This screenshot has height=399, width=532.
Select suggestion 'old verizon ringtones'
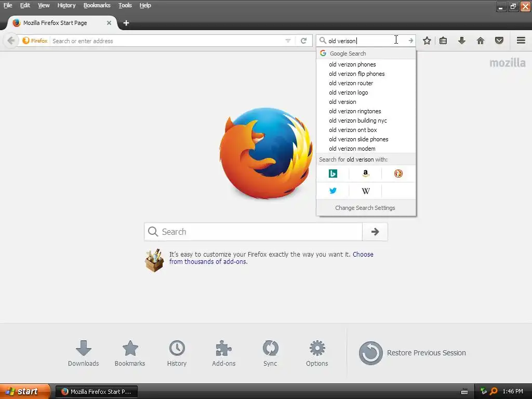click(x=366, y=111)
